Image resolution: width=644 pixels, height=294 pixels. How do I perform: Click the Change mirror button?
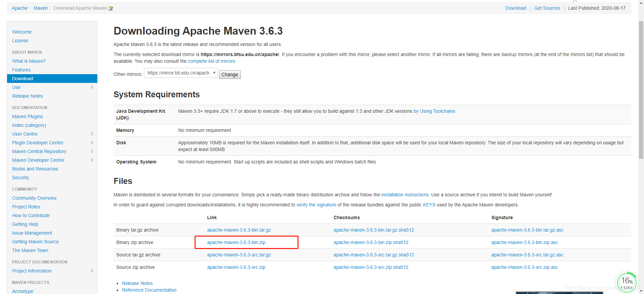point(230,75)
